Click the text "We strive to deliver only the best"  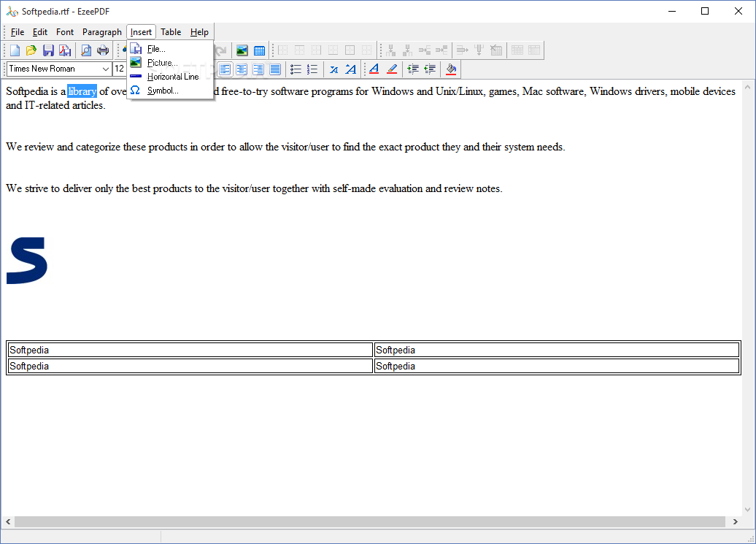pyautogui.click(x=78, y=188)
